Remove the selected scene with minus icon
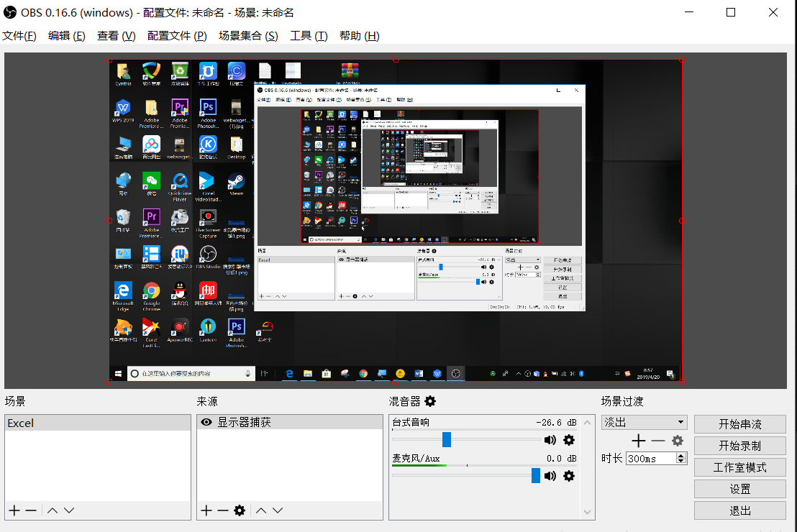This screenshot has width=797, height=532. 31,510
